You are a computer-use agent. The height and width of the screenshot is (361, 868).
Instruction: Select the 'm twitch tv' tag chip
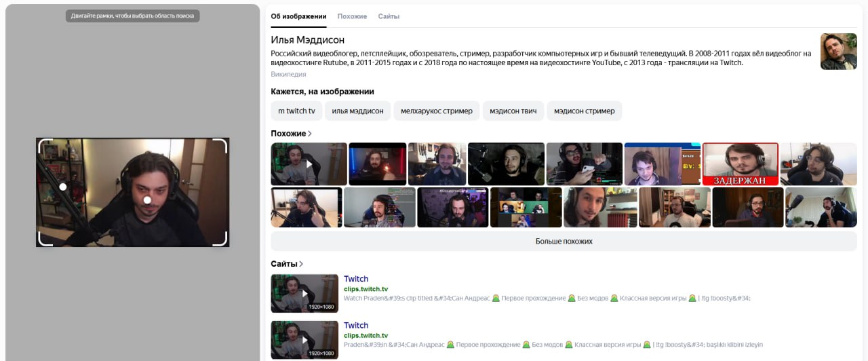(296, 111)
